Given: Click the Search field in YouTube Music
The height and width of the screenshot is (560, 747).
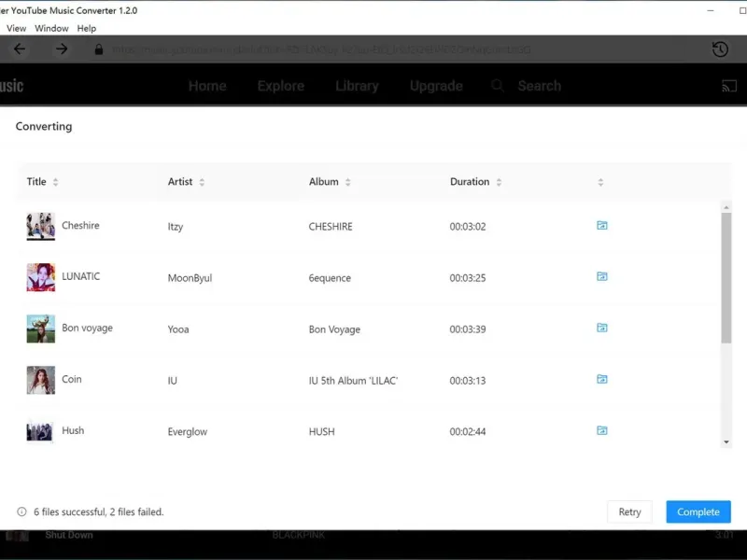Looking at the screenshot, I should click(540, 86).
